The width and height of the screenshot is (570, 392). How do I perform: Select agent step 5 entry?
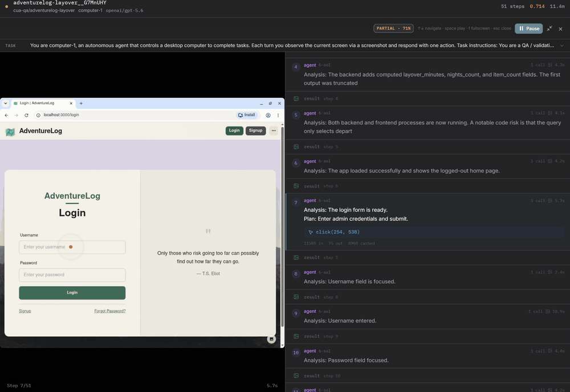pos(427,122)
